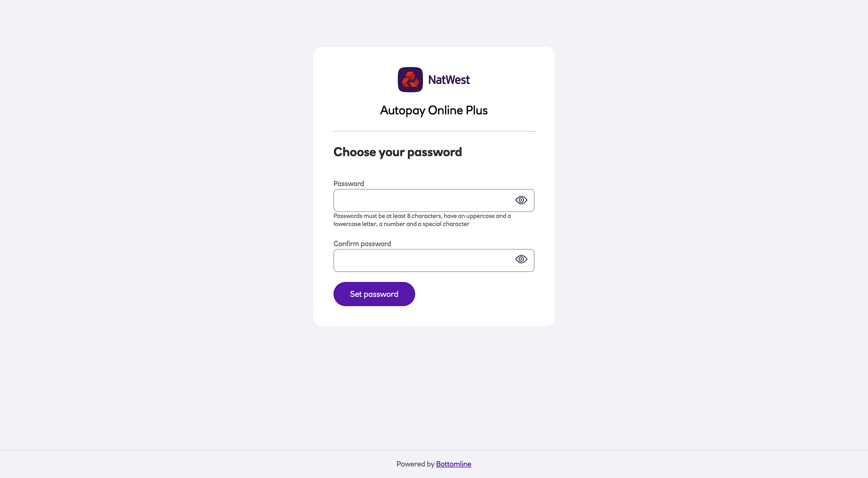Submit with the Set password button
868x478 pixels.
click(374, 294)
